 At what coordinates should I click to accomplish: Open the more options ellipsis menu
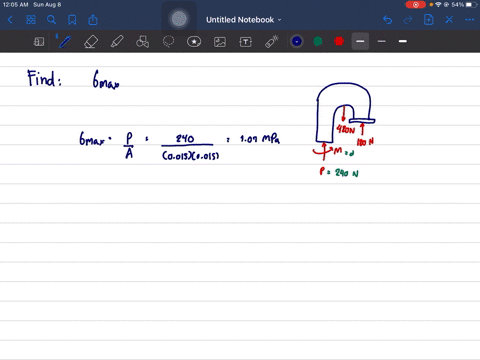pyautogui.click(x=470, y=20)
